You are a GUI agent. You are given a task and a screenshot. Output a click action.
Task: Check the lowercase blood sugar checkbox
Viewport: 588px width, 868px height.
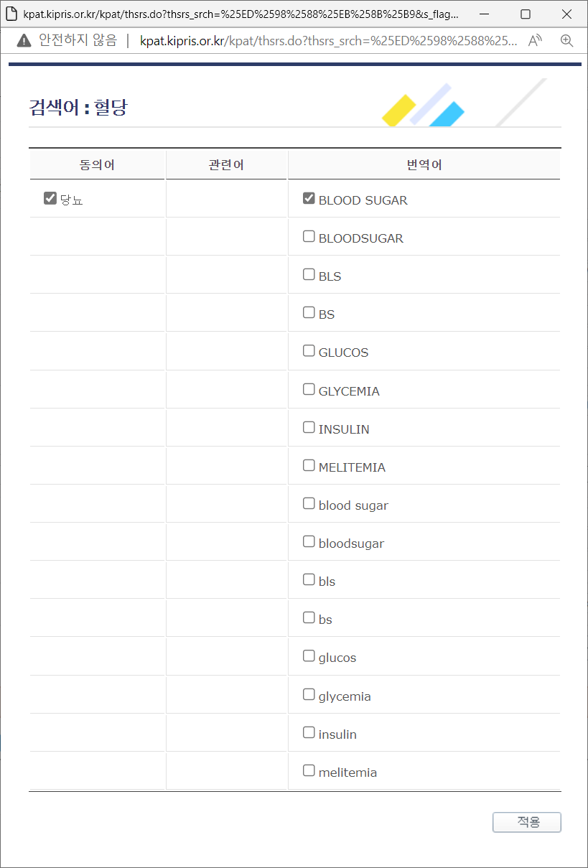point(308,503)
